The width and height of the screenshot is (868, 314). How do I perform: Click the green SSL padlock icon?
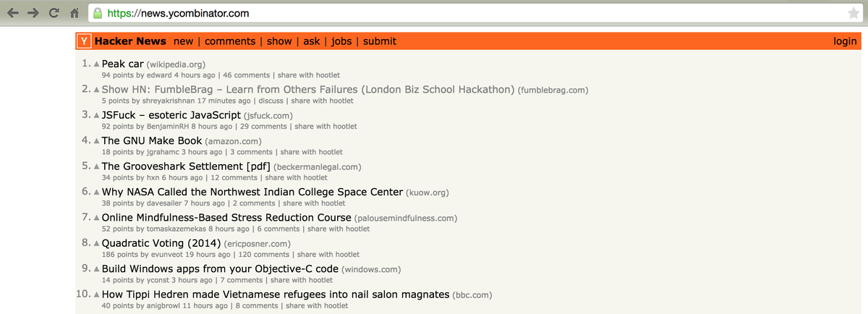pos(98,13)
